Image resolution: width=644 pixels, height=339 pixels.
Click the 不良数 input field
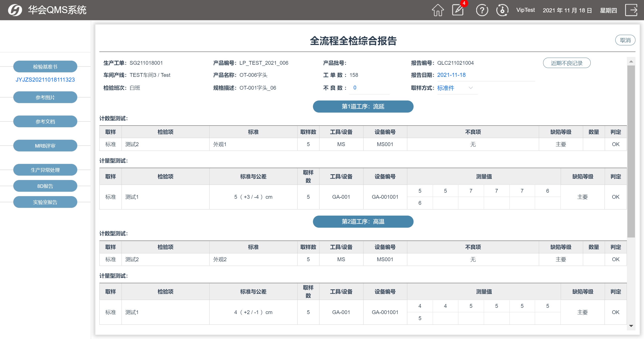(x=369, y=88)
